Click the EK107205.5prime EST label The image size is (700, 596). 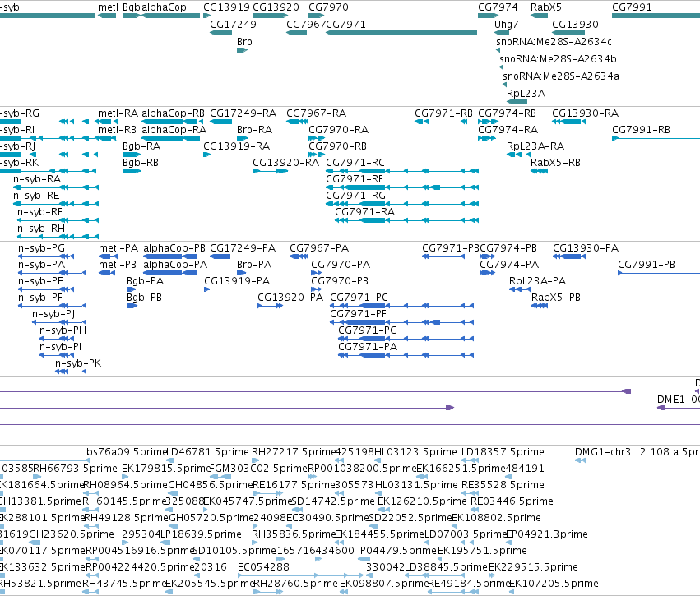click(x=554, y=584)
